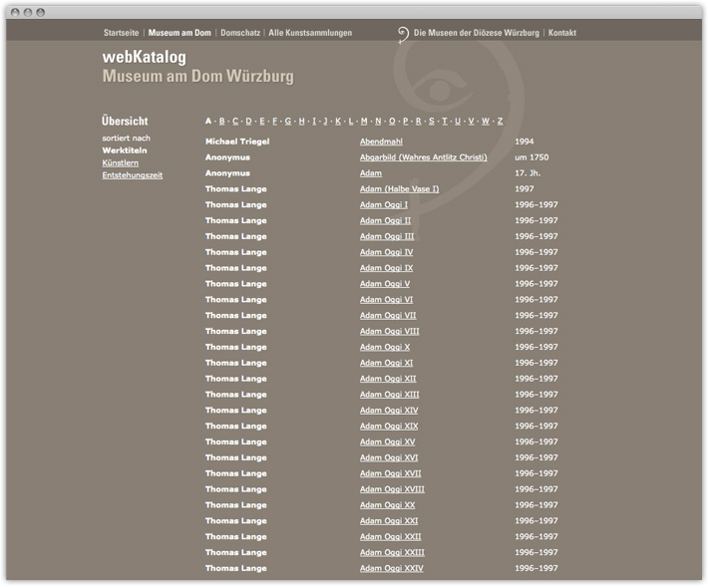Image resolution: width=708 pixels, height=588 pixels.
Task: Open Alle Kunstsammlungen in the top menu
Action: coord(310,33)
